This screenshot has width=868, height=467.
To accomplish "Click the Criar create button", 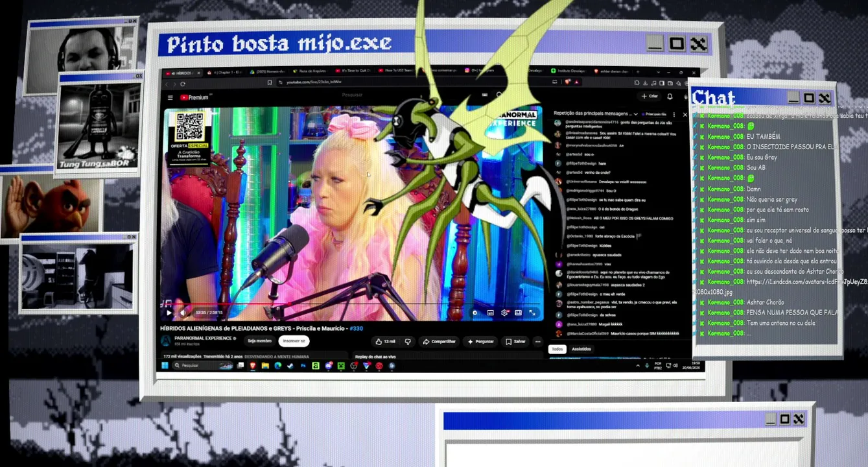I will (x=650, y=96).
